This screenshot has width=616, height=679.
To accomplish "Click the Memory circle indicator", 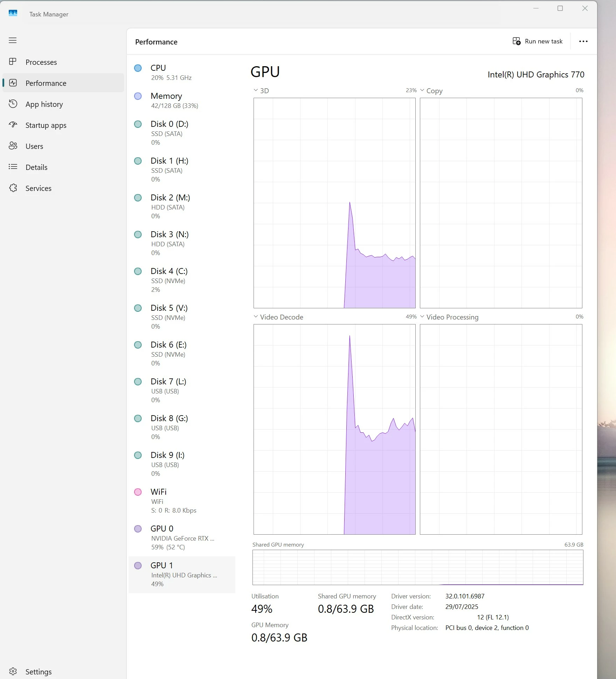I will 138,96.
